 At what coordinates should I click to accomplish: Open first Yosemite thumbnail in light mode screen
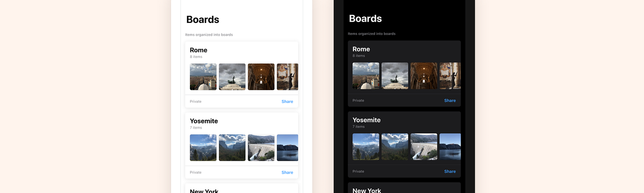(x=203, y=148)
